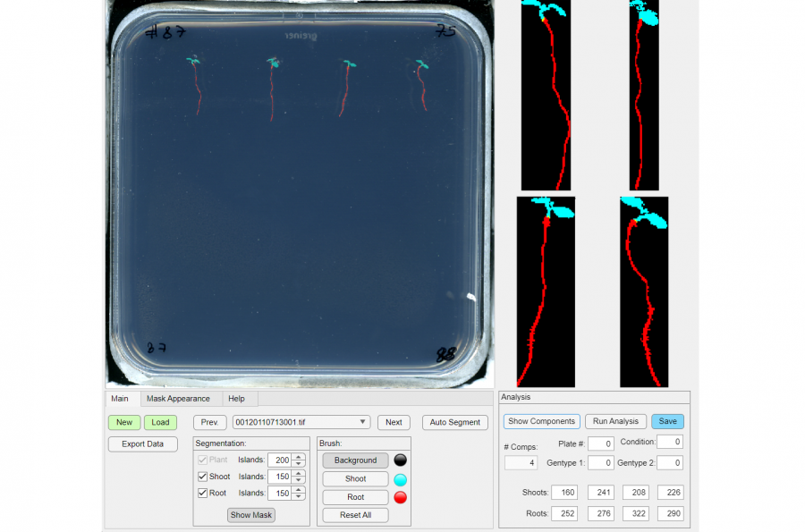Click Run Analysis

click(615, 421)
